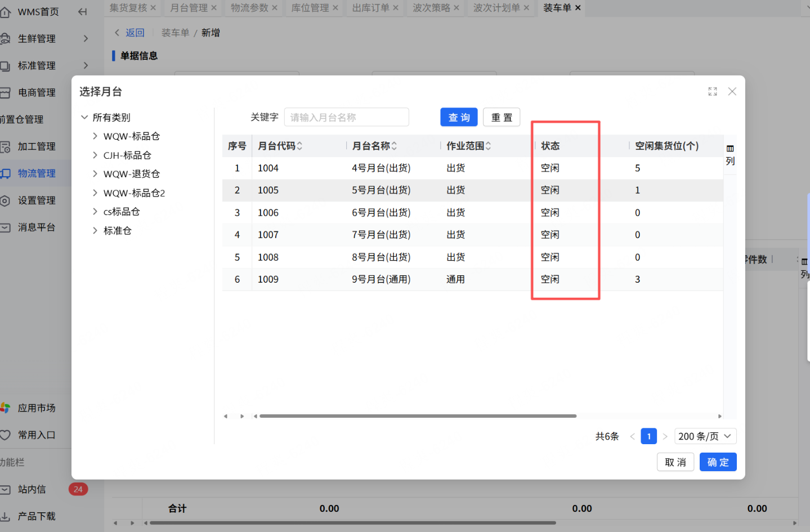This screenshot has width=810, height=532.
Task: Sort by 作业范围 column
Action: pos(488,146)
